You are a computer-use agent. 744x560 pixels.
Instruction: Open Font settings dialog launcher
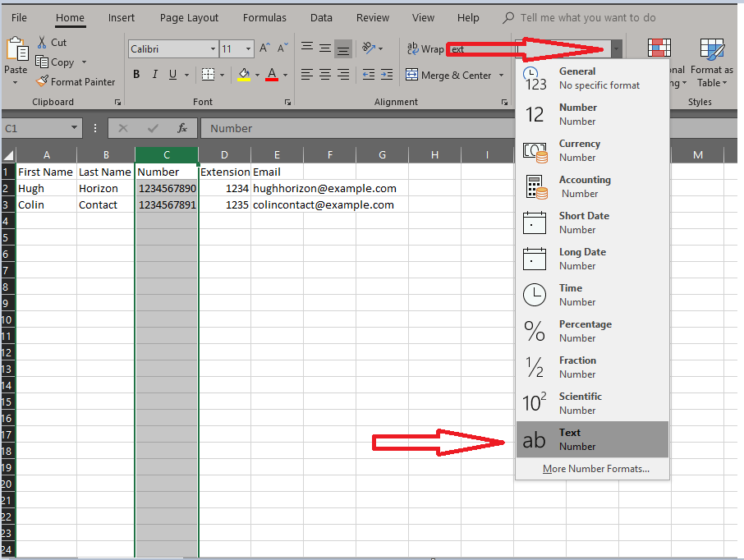(287, 102)
